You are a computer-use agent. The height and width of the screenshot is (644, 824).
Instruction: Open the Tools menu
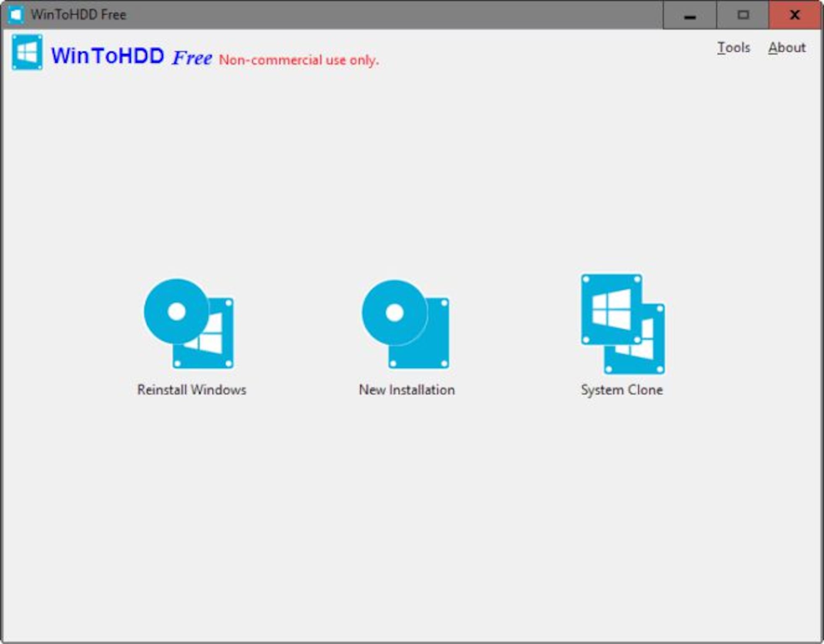[734, 48]
